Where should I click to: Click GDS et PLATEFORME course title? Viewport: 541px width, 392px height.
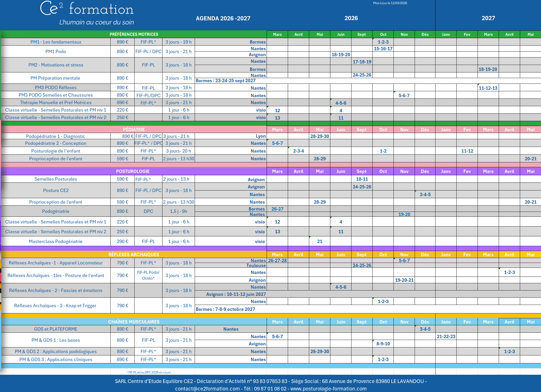(x=55, y=329)
